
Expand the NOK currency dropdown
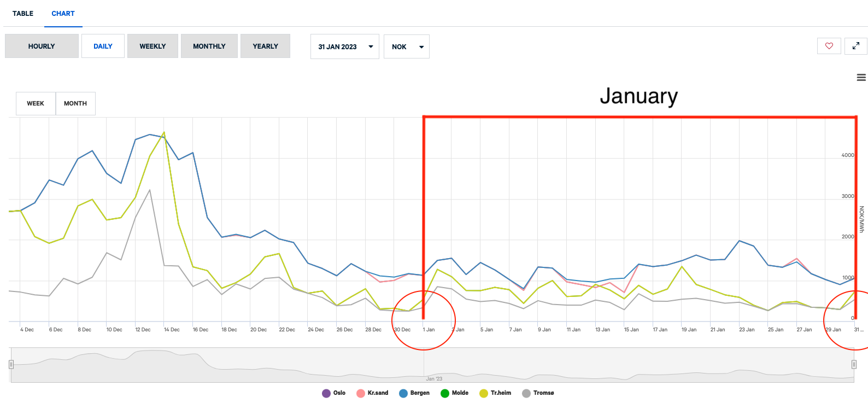click(406, 46)
